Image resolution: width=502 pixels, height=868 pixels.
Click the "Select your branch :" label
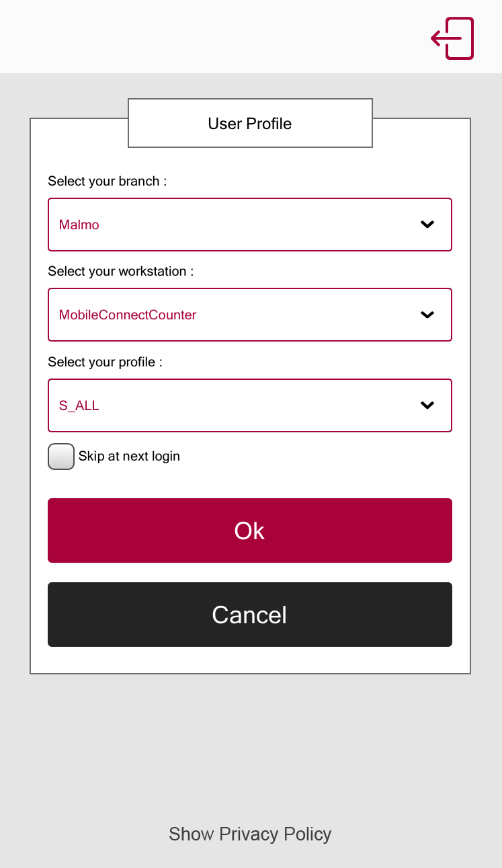(x=107, y=182)
